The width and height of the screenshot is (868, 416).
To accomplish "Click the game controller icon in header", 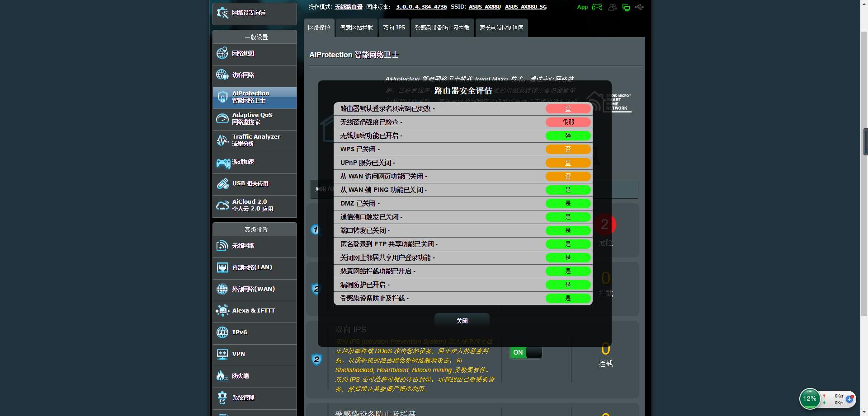I will click(597, 7).
